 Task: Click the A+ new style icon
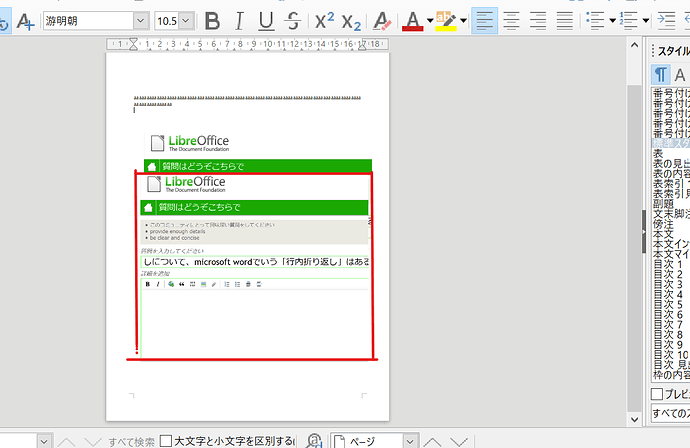coord(25,21)
